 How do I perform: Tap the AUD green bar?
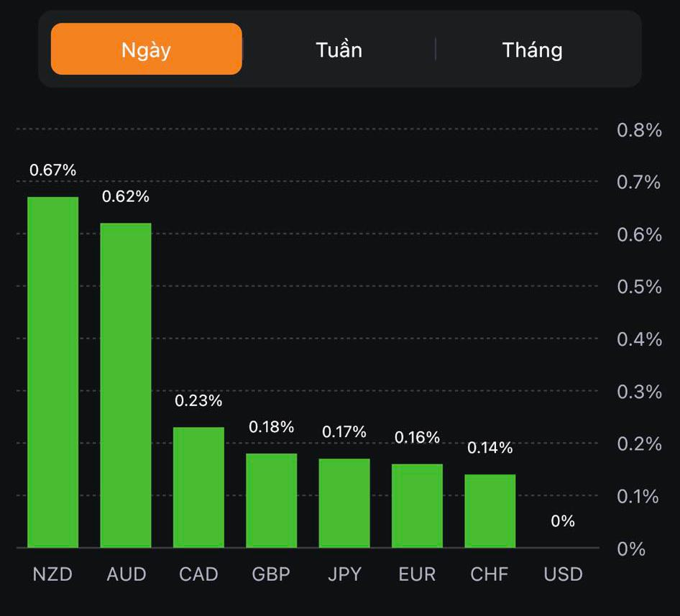click(126, 385)
